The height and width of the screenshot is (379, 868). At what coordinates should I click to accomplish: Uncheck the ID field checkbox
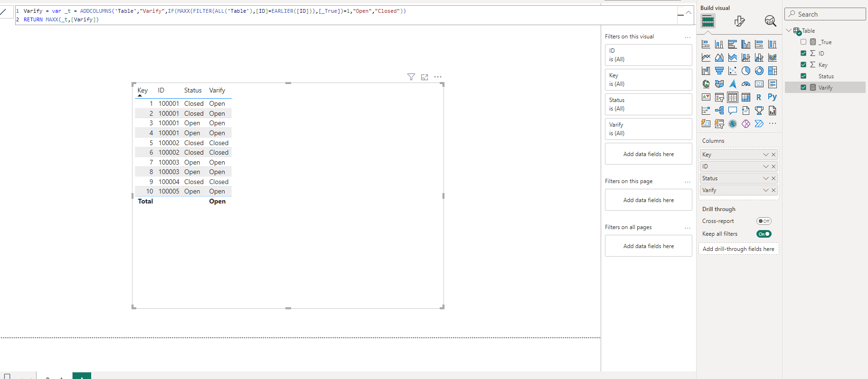(x=803, y=53)
